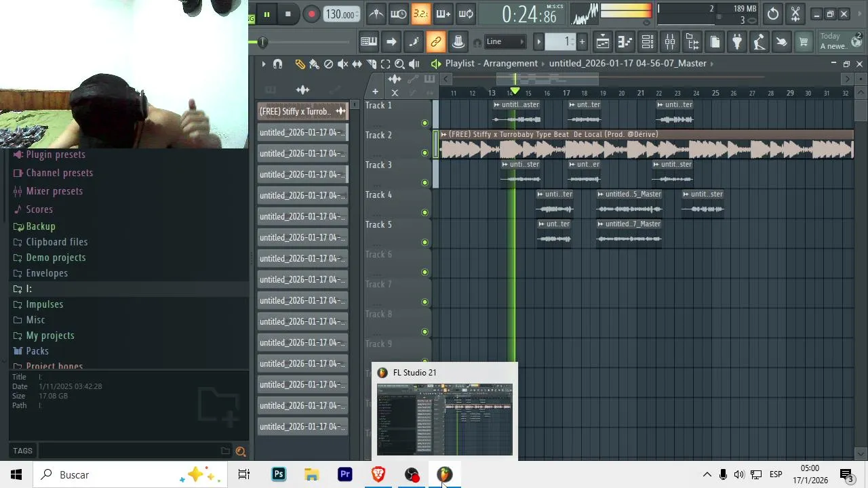The image size is (868, 488).
Task: Select the Playback scrub tool
Action: [x=414, y=64]
